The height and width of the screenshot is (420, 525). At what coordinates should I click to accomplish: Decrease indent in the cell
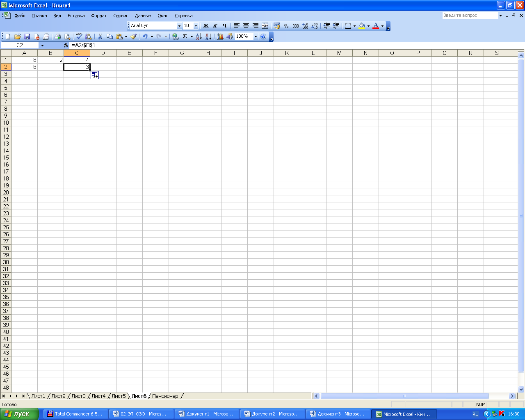click(x=327, y=26)
